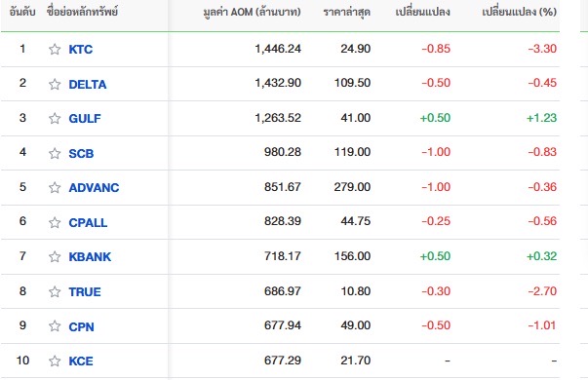Toggle the CPALL favorite star

click(55, 222)
